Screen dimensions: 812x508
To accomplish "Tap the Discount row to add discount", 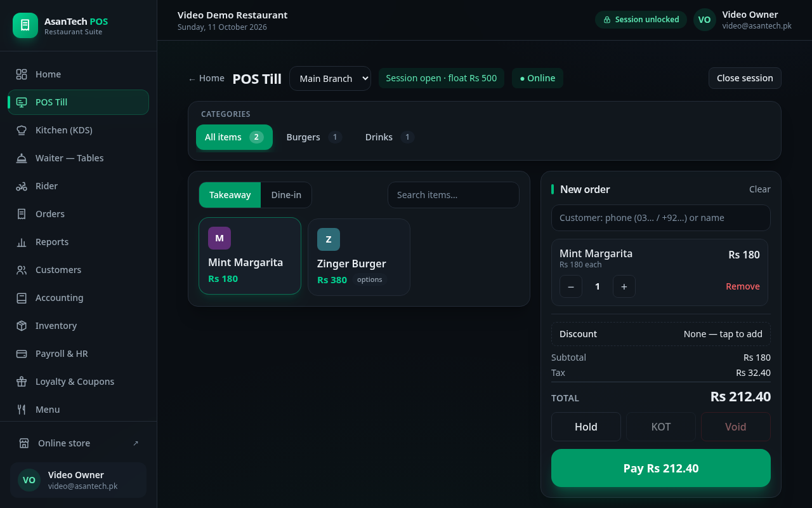I will click(661, 334).
